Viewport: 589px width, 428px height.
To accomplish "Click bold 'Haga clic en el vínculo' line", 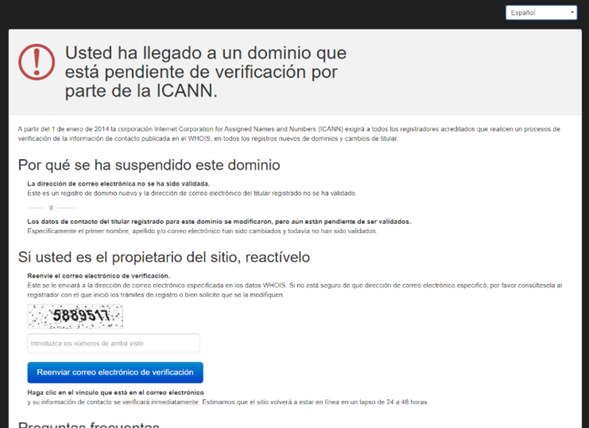I will pyautogui.click(x=115, y=393).
